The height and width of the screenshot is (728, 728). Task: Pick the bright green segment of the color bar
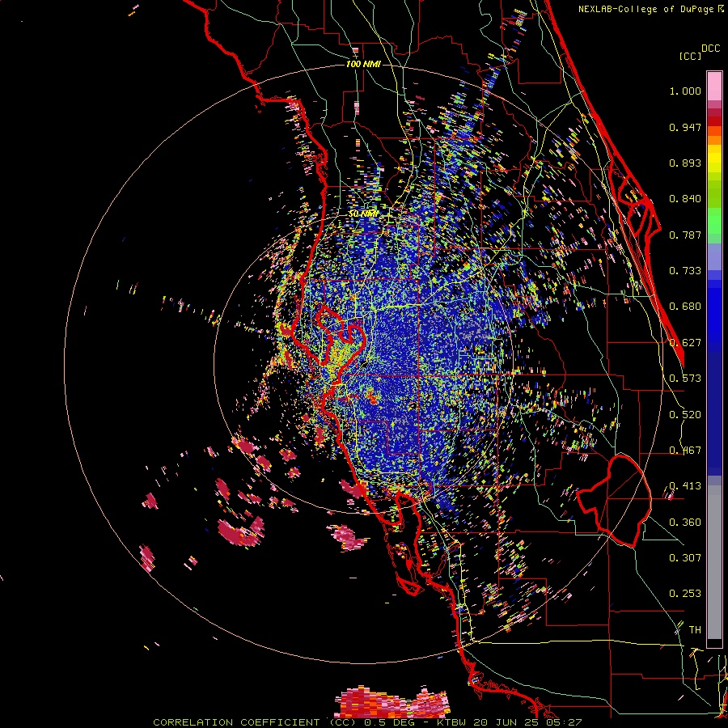714,220
